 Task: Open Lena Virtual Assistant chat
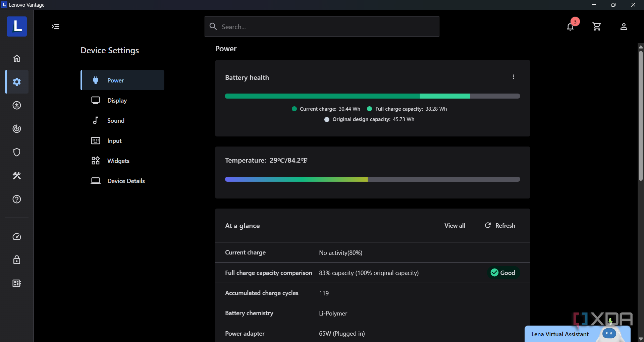pyautogui.click(x=577, y=334)
